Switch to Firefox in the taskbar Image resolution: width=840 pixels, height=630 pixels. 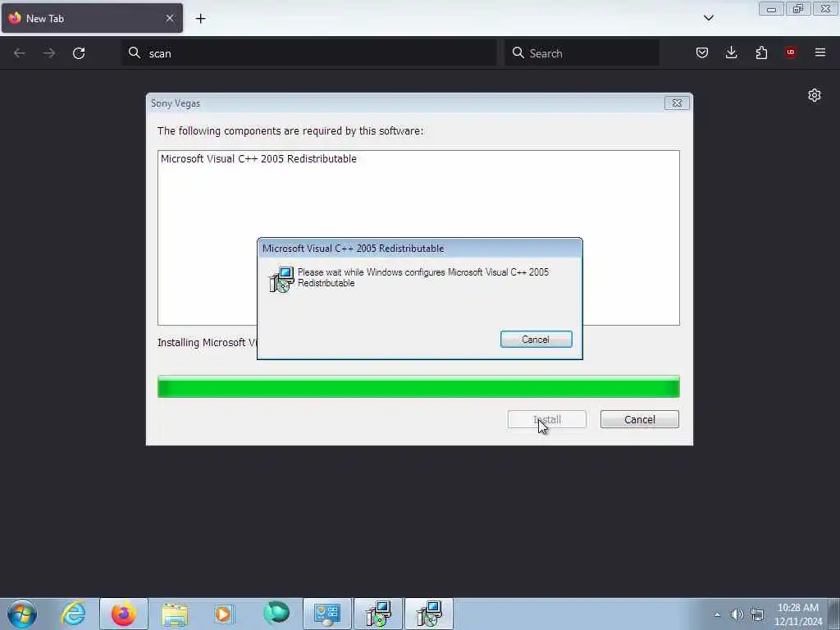tap(124, 614)
